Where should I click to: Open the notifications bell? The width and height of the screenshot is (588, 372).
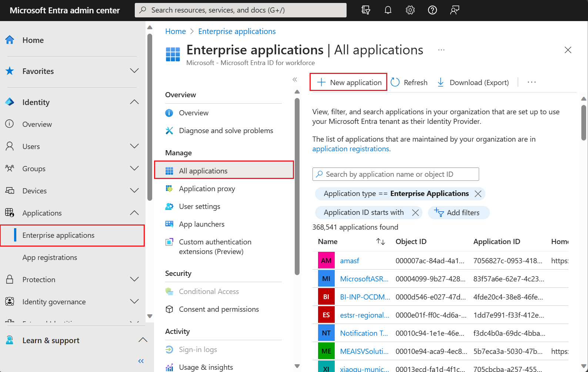(388, 10)
